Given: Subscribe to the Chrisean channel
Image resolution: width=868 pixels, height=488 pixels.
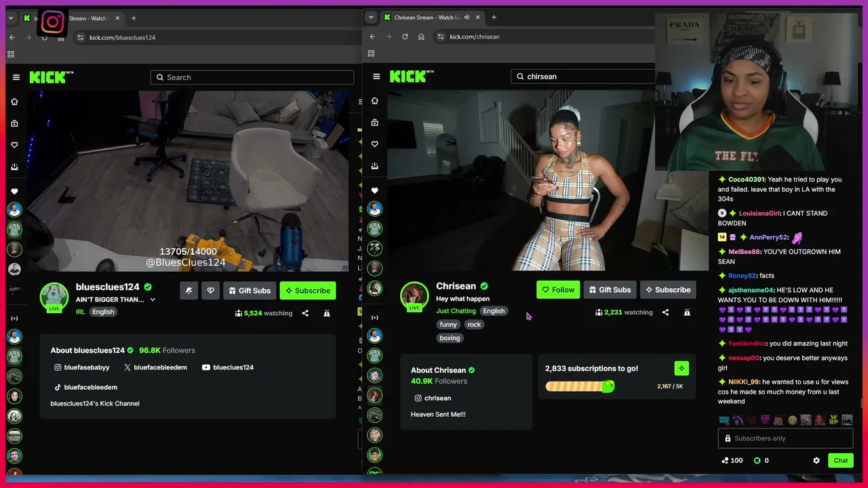Looking at the screenshot, I should [668, 290].
